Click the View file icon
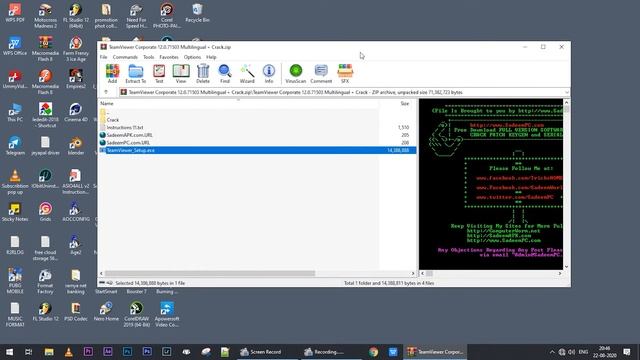Screen dimensions: 640x360 [181, 74]
